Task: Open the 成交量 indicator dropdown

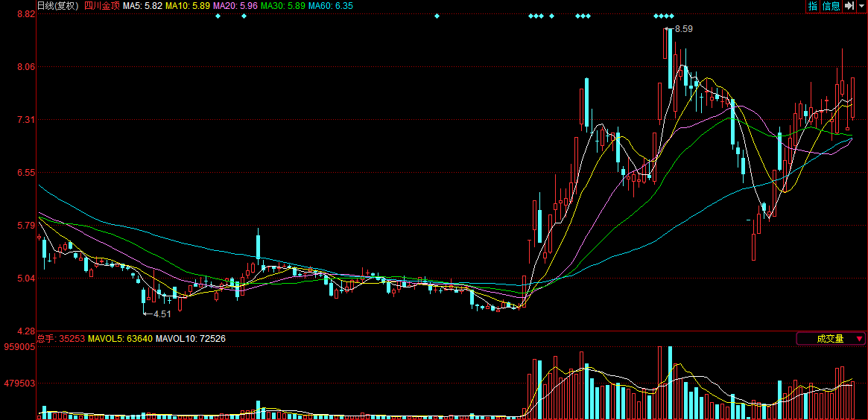Action: coord(830,339)
